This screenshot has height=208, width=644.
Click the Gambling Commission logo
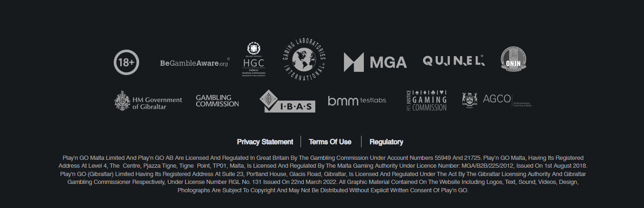click(217, 101)
